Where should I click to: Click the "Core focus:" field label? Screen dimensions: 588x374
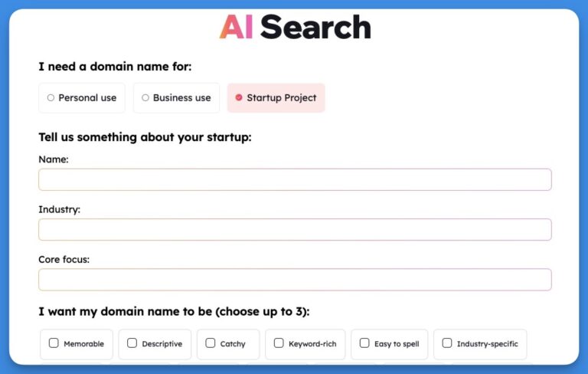(64, 260)
